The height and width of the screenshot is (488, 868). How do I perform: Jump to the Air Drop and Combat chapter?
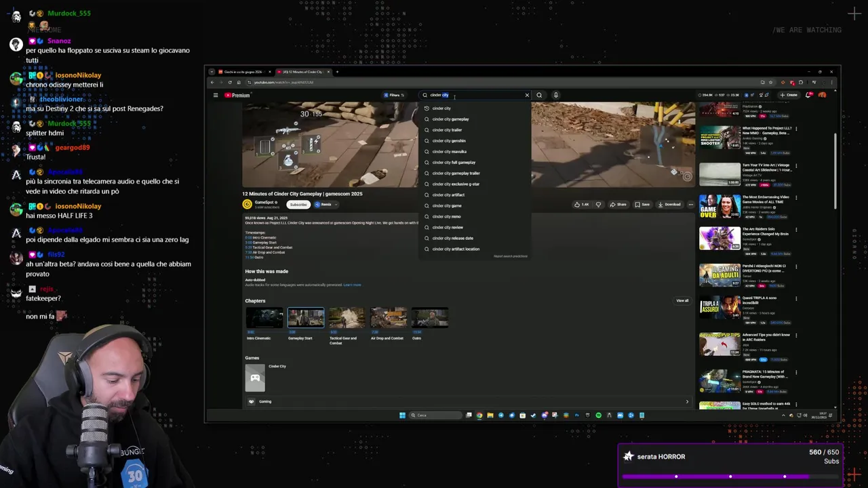(x=389, y=318)
